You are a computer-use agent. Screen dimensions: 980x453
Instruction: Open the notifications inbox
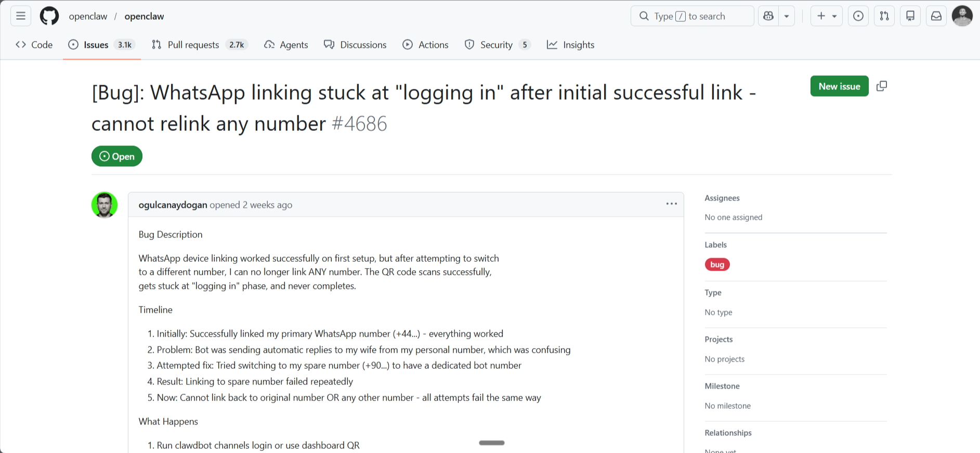(x=936, y=16)
